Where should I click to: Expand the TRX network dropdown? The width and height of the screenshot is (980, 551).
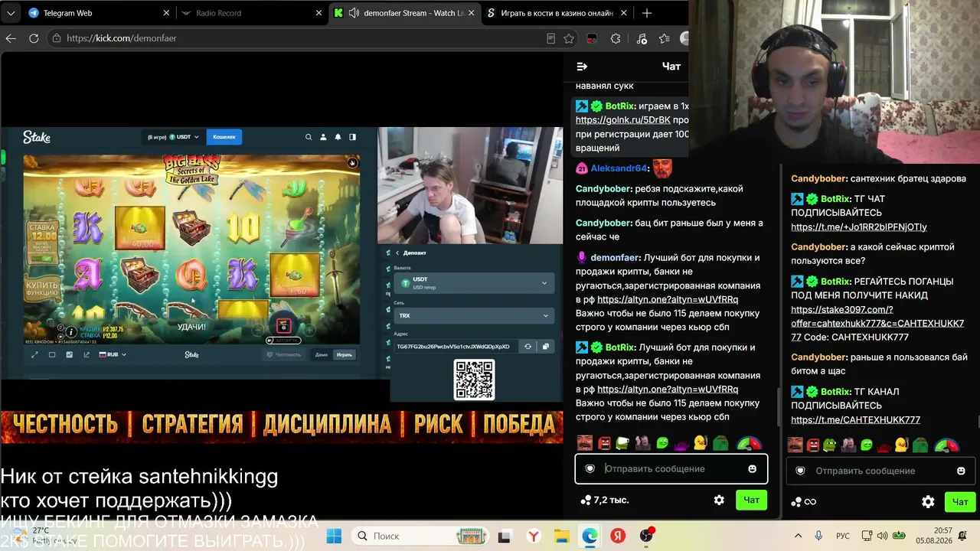(474, 315)
